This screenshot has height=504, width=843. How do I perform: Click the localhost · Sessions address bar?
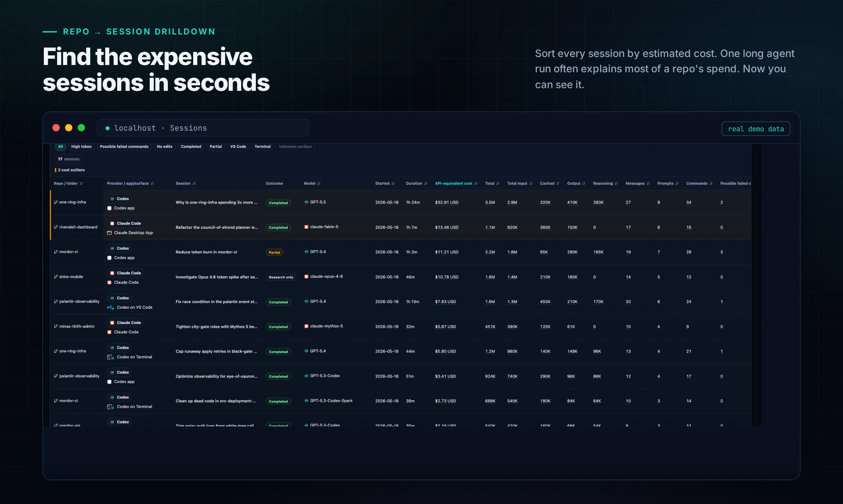click(203, 128)
